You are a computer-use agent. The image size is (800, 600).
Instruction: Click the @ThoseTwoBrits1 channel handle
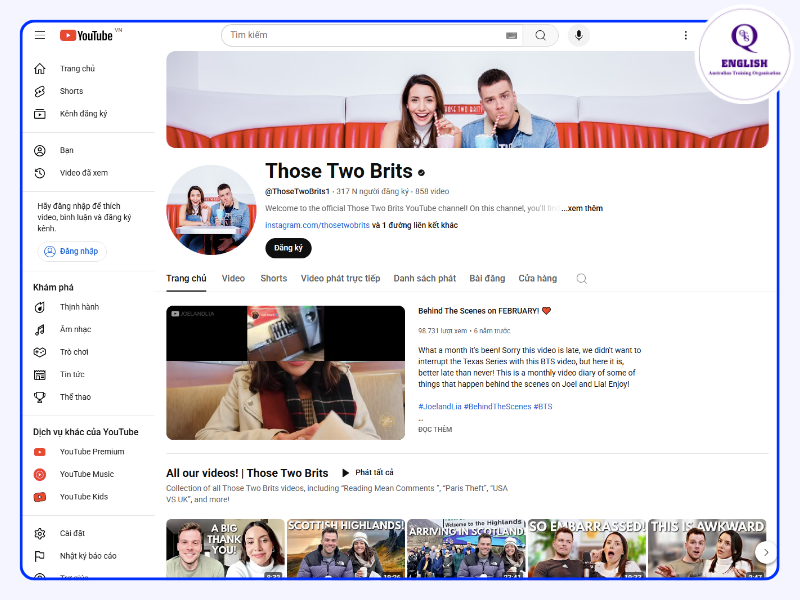tap(297, 191)
